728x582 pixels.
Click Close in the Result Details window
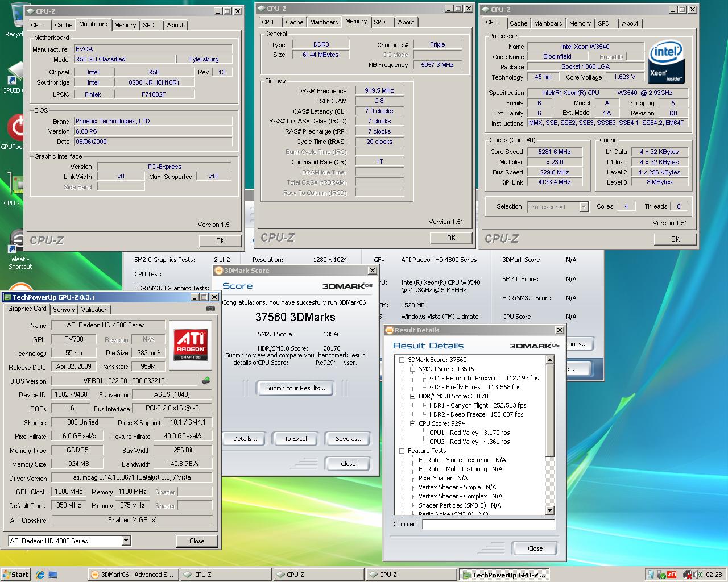click(535, 548)
